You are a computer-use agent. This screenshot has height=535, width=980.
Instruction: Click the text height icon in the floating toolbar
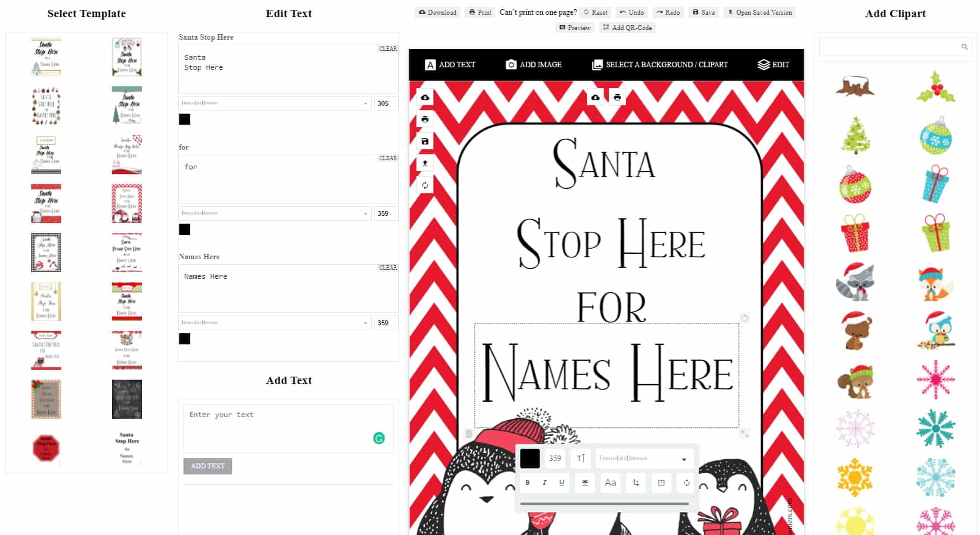(581, 458)
